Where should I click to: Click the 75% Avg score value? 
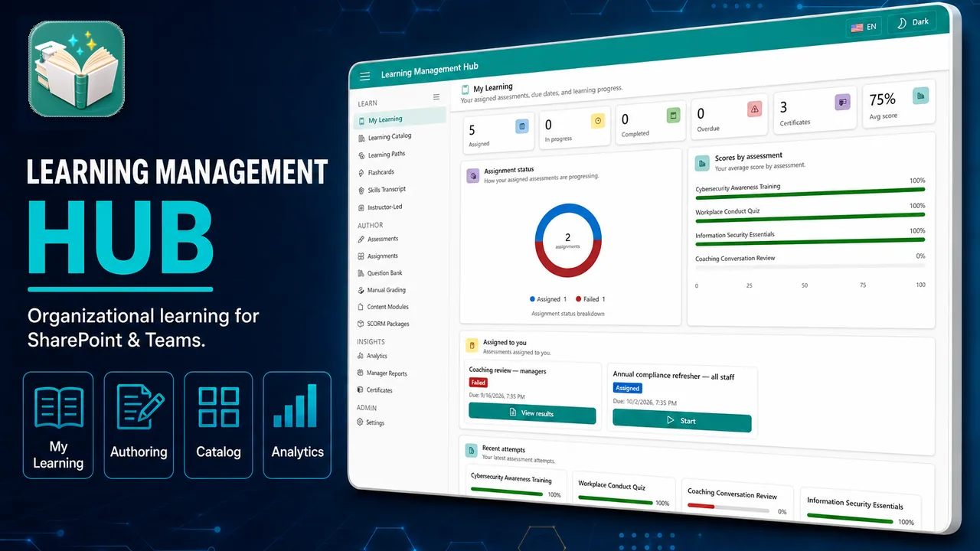(x=882, y=99)
